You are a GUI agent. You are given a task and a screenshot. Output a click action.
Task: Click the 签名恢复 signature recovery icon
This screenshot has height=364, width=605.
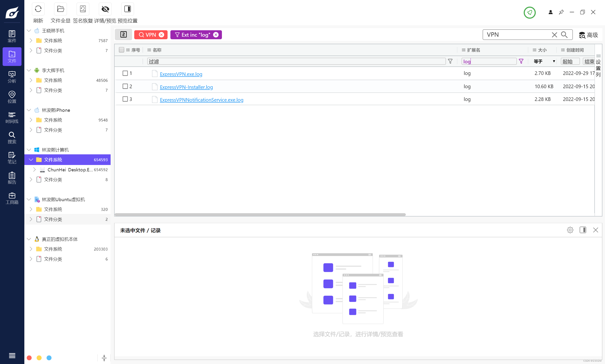pos(83,9)
